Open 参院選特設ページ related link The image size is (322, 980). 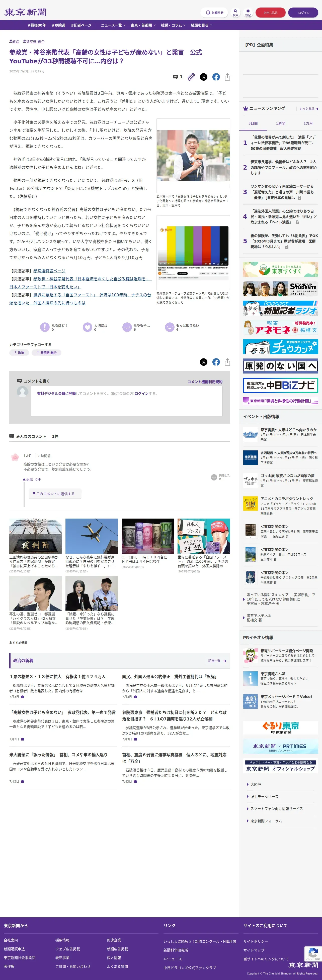[x=49, y=271]
